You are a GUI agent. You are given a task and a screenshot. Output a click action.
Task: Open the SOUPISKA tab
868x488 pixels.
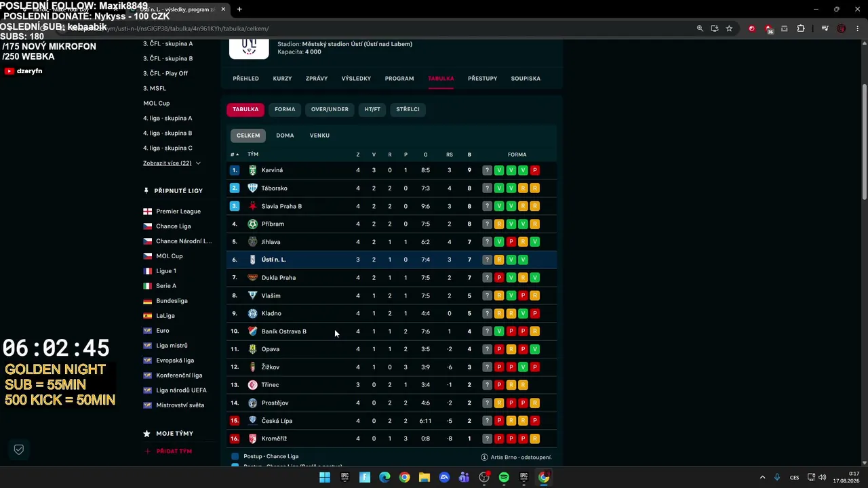pos(526,79)
